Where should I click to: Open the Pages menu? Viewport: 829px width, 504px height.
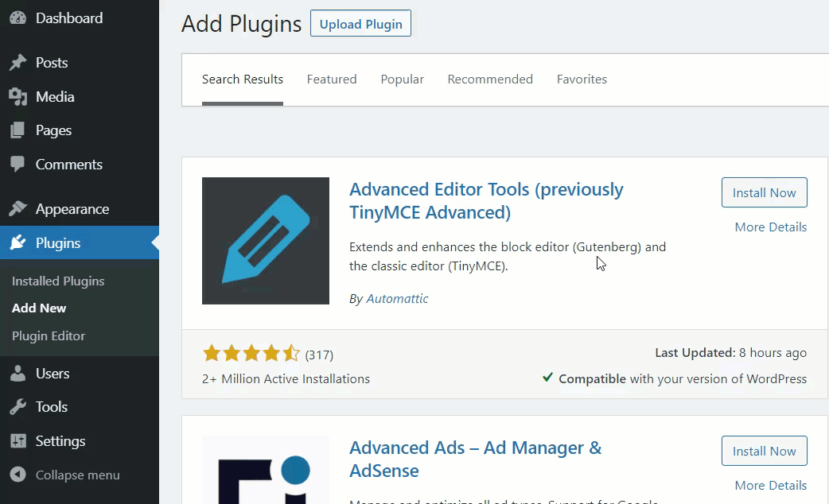pos(80,130)
